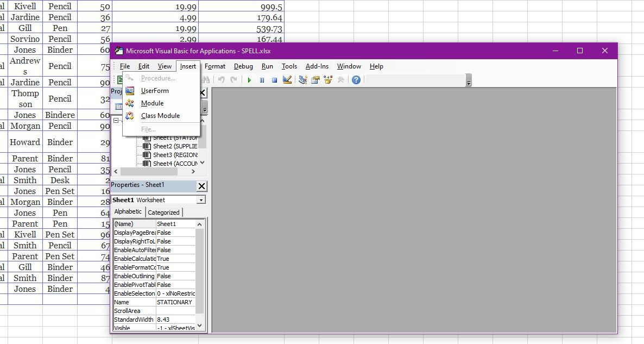Click the Redo toolbar icon

(x=233, y=80)
